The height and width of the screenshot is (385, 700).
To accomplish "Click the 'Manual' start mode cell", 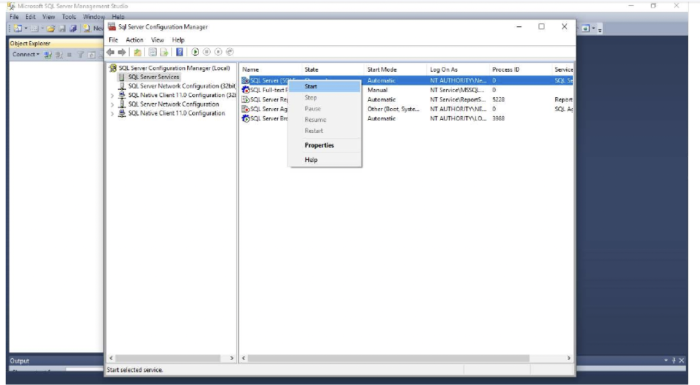I will [377, 90].
